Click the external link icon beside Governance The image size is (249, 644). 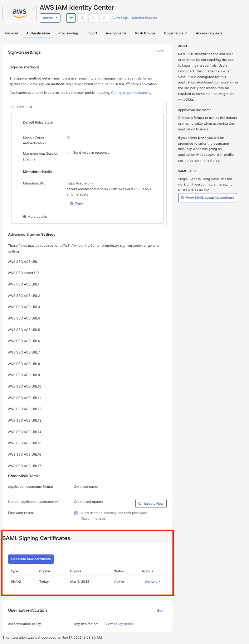[x=186, y=33]
